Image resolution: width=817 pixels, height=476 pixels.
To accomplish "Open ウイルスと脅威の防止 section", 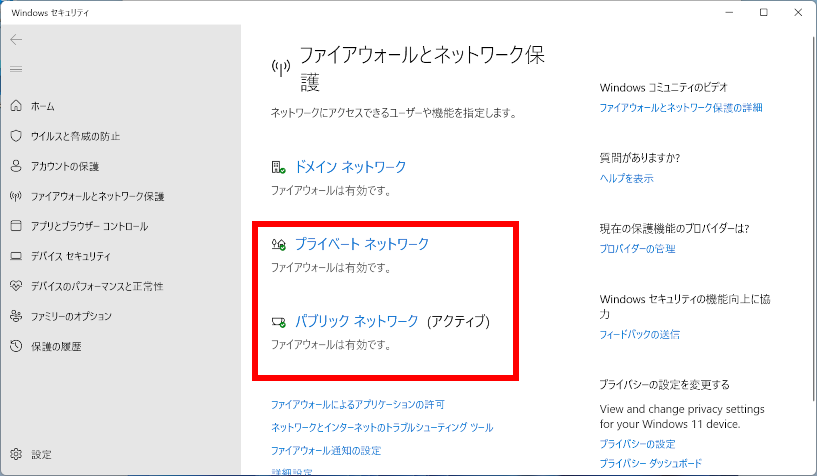I will point(75,136).
